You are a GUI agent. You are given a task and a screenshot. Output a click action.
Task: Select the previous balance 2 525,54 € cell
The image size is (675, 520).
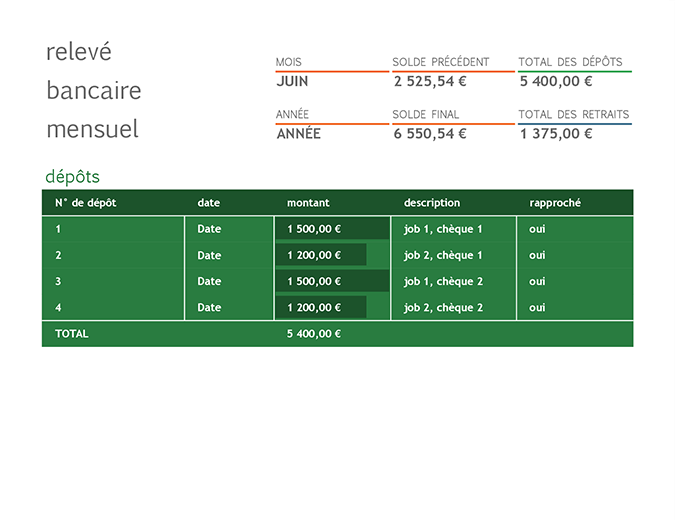[x=430, y=82]
